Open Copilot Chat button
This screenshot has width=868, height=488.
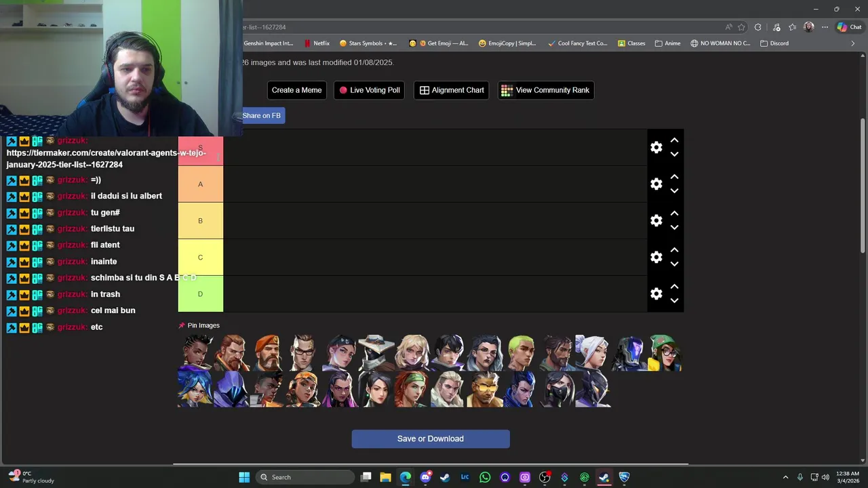tap(849, 27)
